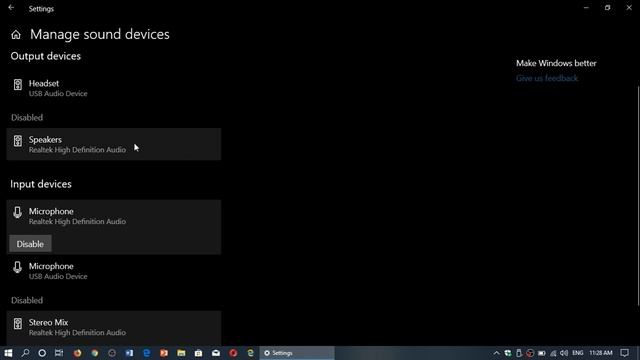Launch Chrome from the taskbar
This screenshot has height=360, width=640.
pos(95,353)
